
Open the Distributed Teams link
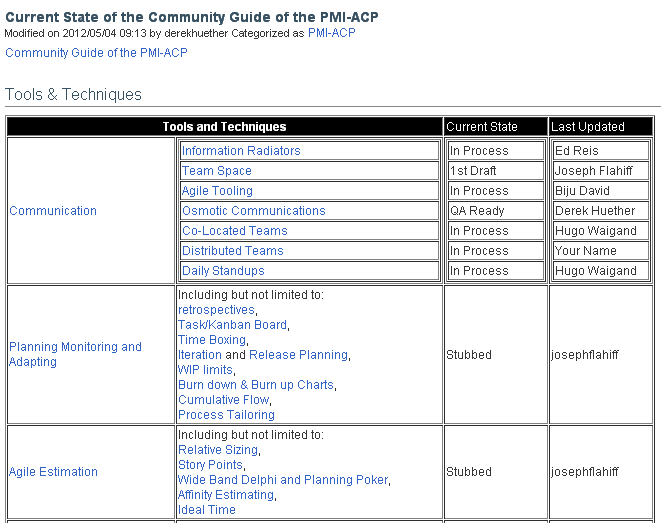232,251
